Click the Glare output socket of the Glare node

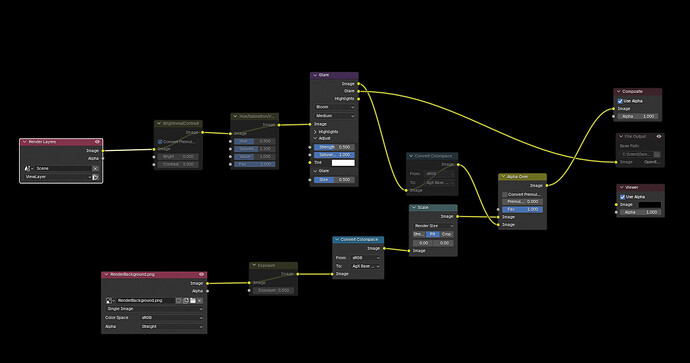point(359,91)
